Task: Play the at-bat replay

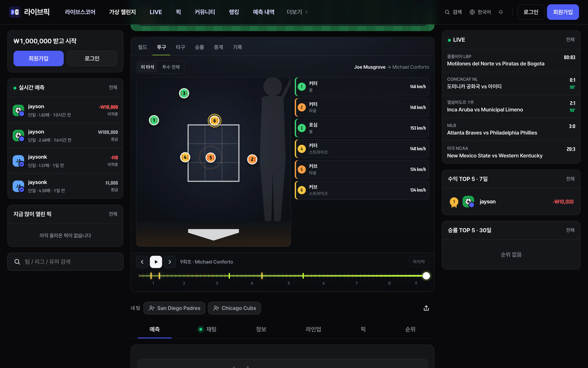Action: (x=156, y=262)
